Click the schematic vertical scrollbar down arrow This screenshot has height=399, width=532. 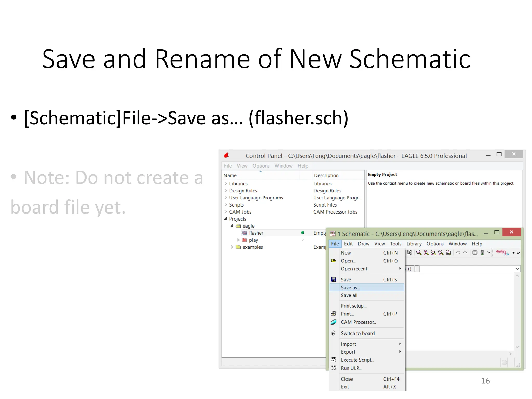pyautogui.click(x=517, y=347)
